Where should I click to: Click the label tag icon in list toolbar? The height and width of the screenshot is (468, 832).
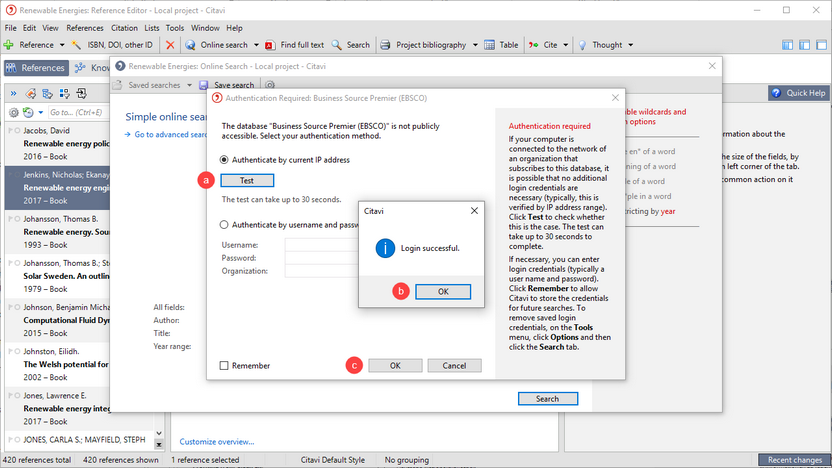[x=31, y=93]
